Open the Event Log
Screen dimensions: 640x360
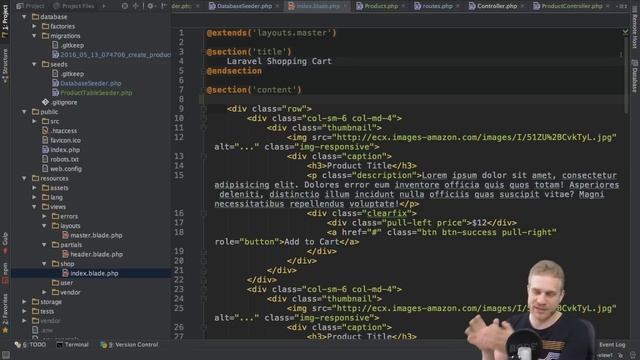pos(611,345)
